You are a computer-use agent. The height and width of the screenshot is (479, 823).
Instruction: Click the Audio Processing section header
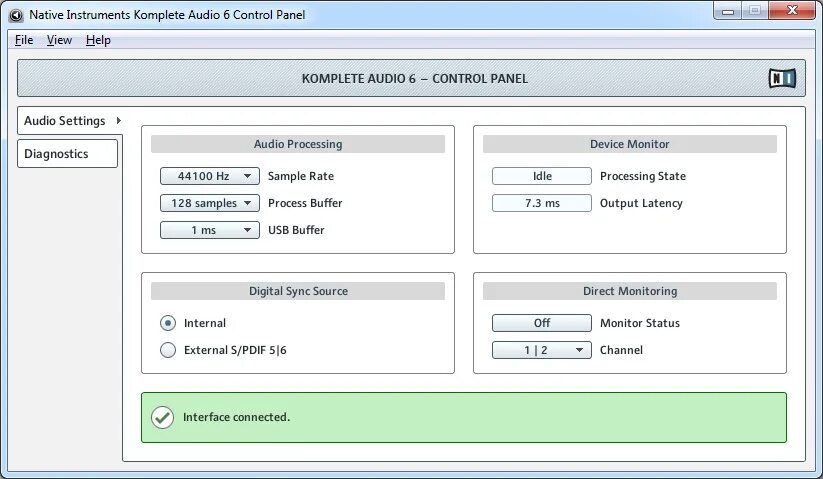pyautogui.click(x=298, y=144)
